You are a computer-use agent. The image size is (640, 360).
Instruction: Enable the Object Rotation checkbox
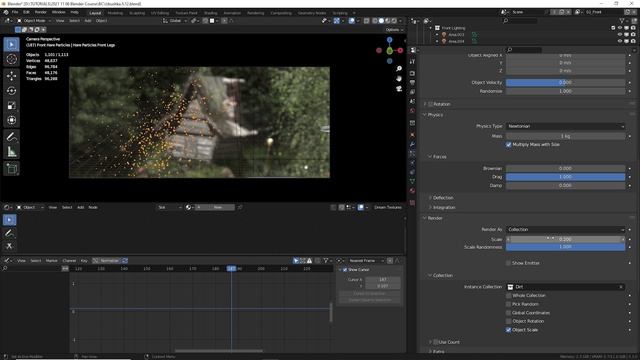[509, 321]
